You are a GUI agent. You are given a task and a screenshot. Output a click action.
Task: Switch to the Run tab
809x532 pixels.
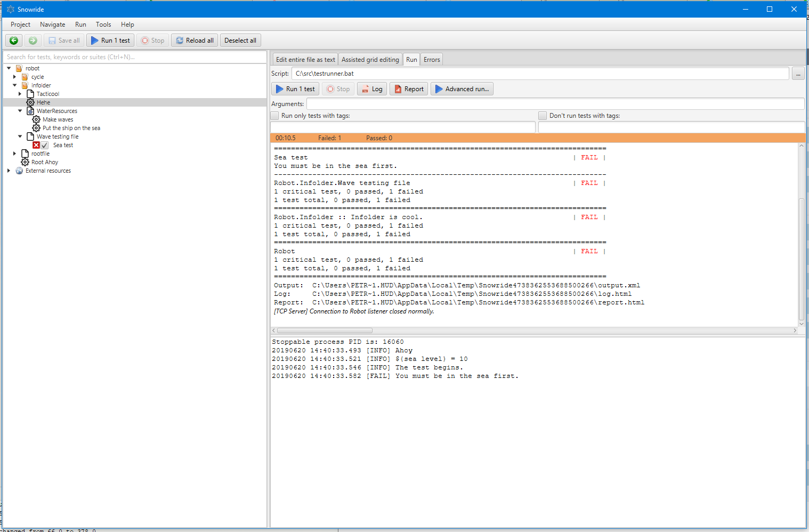click(x=411, y=60)
